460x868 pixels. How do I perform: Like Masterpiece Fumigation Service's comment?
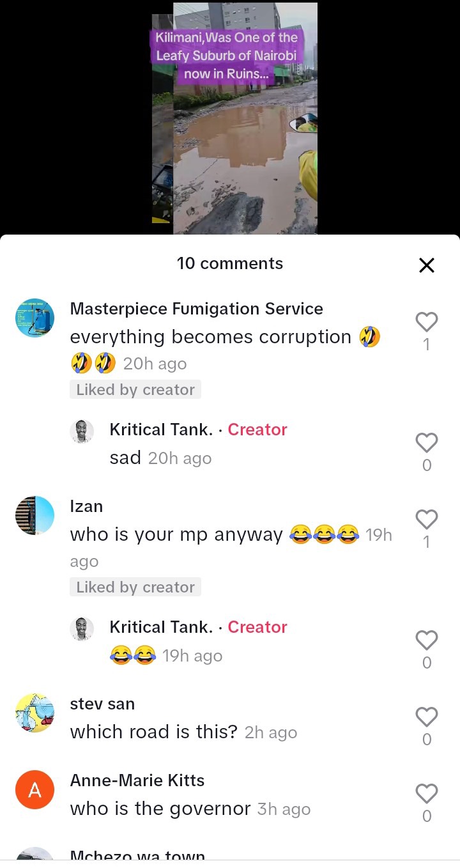click(427, 322)
